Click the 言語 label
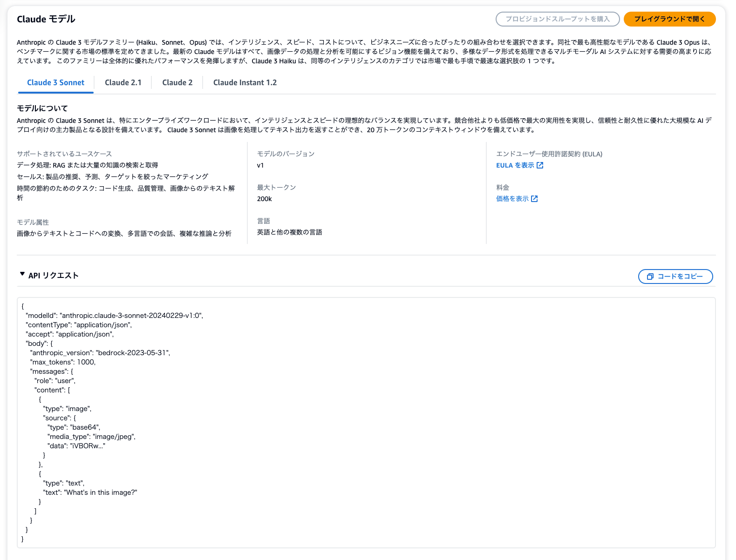This screenshot has width=736, height=560. pyautogui.click(x=264, y=221)
